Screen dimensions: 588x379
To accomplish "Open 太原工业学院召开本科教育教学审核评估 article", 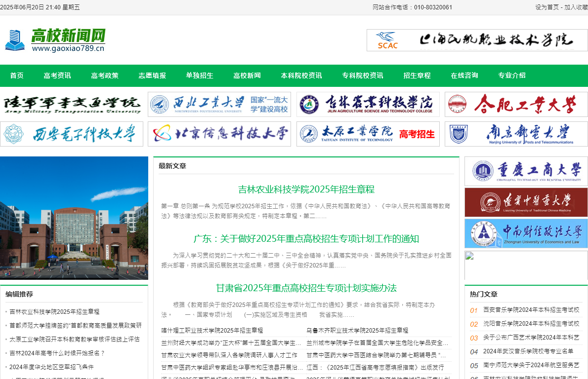I will click(x=74, y=340).
